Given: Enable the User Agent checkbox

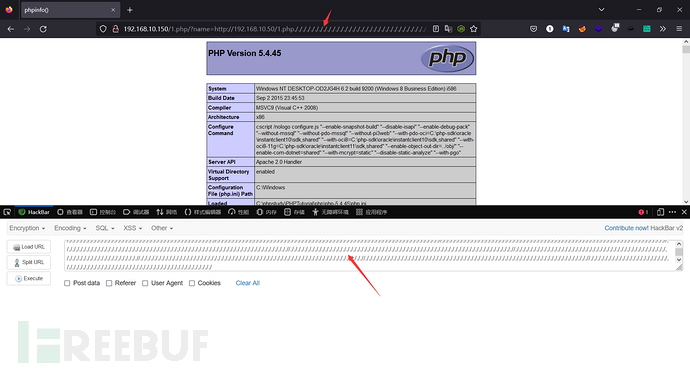Looking at the screenshot, I should pyautogui.click(x=145, y=283).
